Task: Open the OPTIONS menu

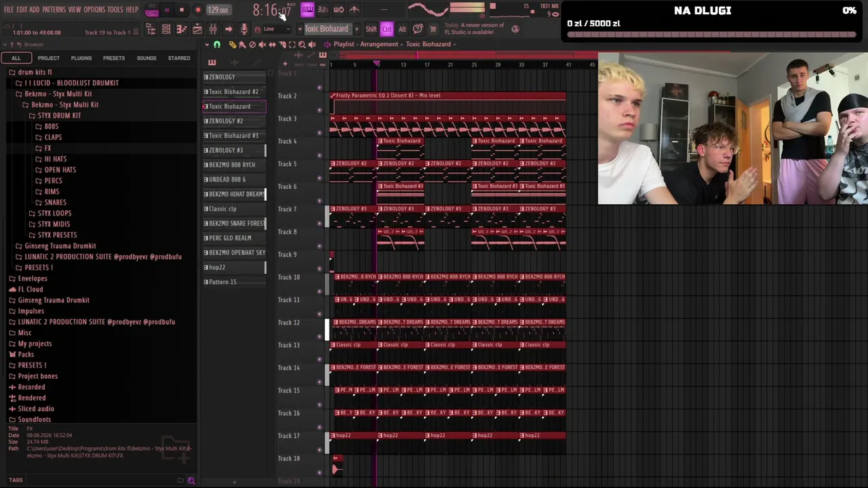Action: coord(94,9)
